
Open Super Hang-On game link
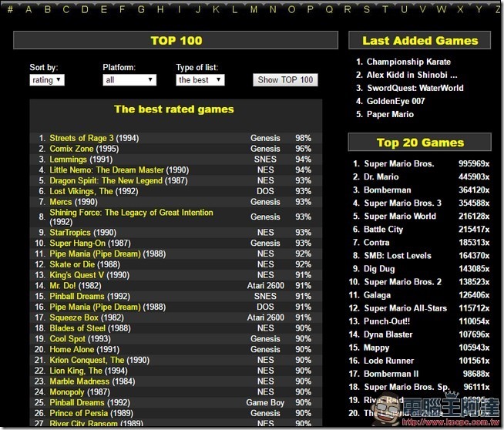pos(78,243)
